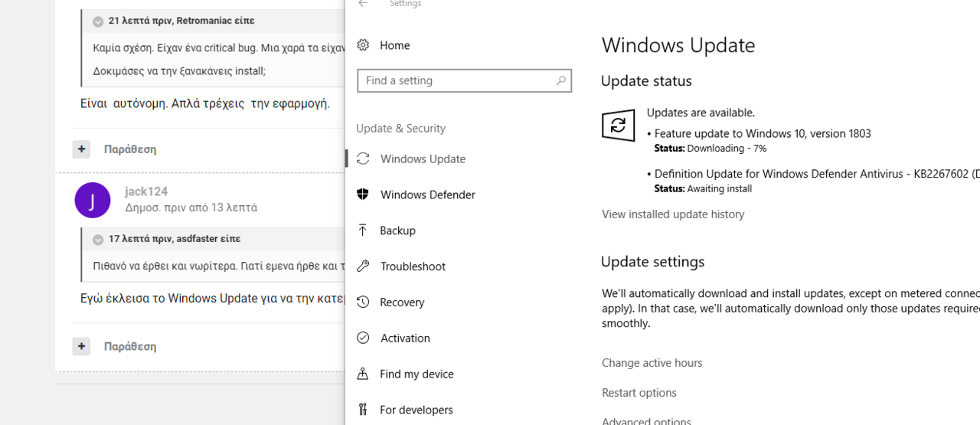Click the Windows Update sync icon in sidebar
This screenshot has height=425, width=980.
tap(363, 159)
